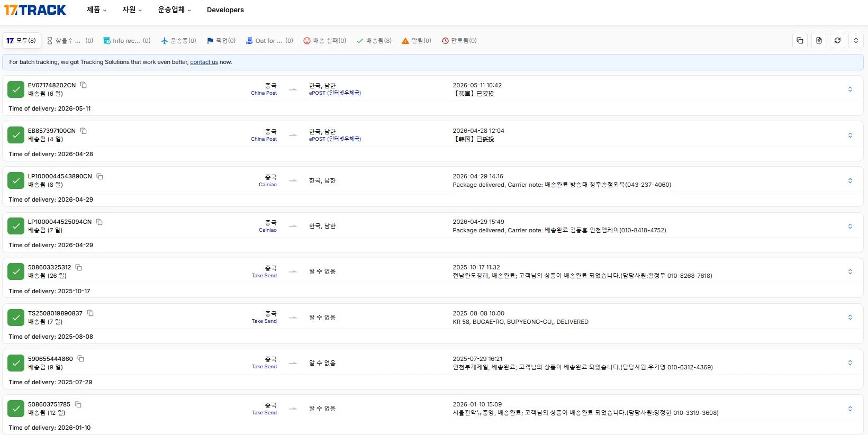
Task: Click Cainiao carrier for LP1000044543890CN
Action: (x=268, y=185)
